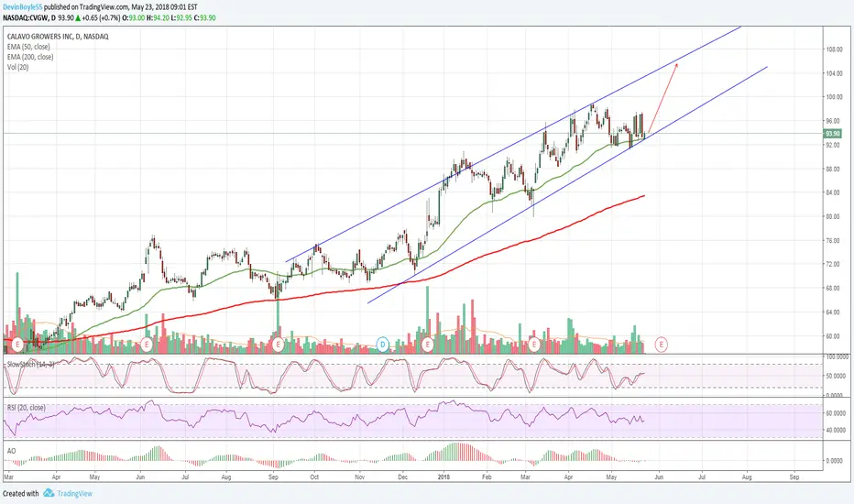
Task: Click the NASDAQ:CVGW ticker text
Action: [x=25, y=18]
